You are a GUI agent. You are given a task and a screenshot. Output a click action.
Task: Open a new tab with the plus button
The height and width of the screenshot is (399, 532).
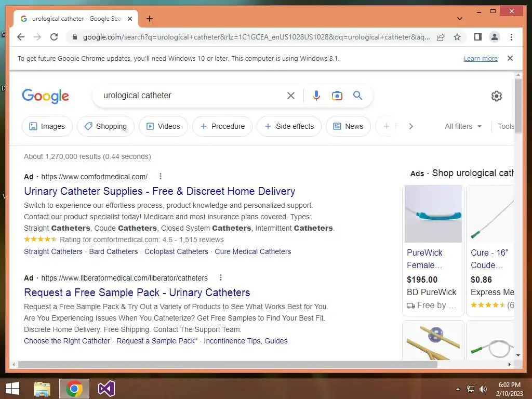[150, 19]
